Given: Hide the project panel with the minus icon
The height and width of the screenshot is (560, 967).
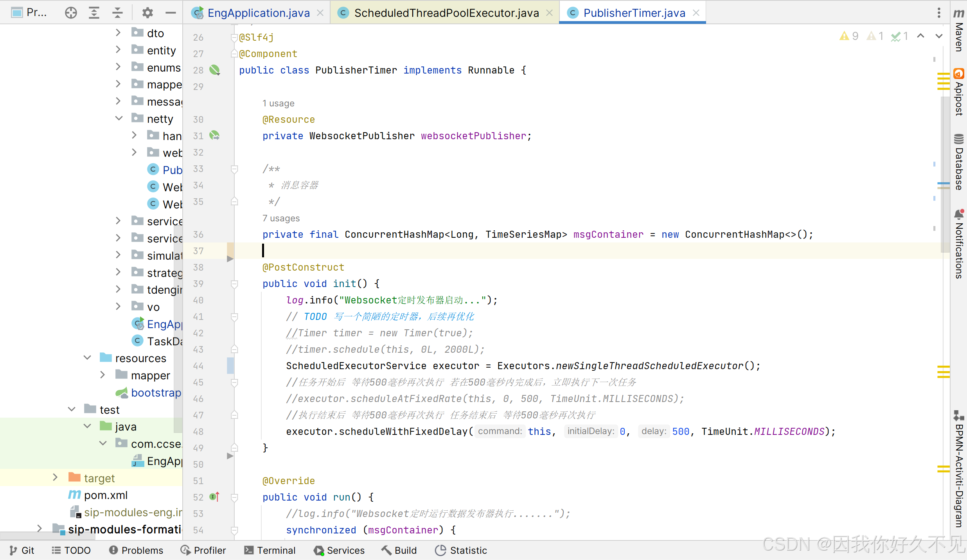Looking at the screenshot, I should point(171,13).
